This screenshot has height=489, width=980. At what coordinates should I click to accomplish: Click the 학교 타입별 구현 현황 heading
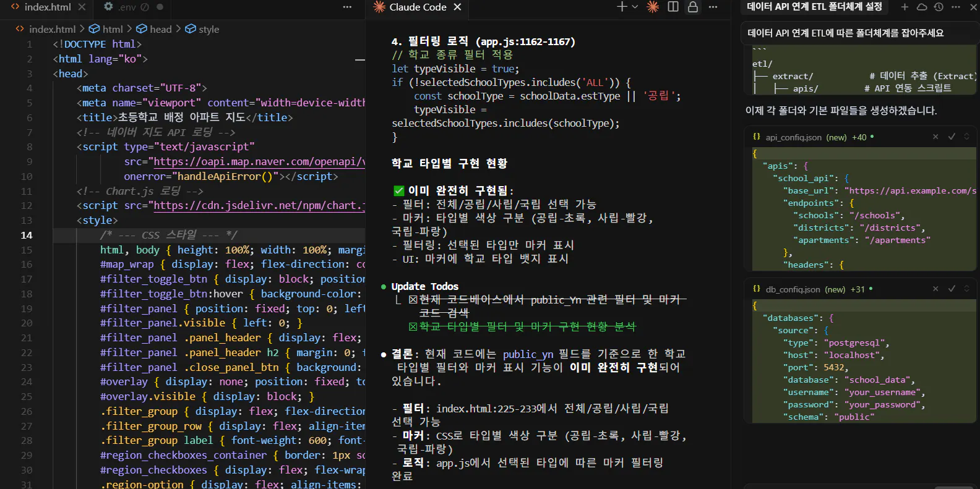(449, 163)
